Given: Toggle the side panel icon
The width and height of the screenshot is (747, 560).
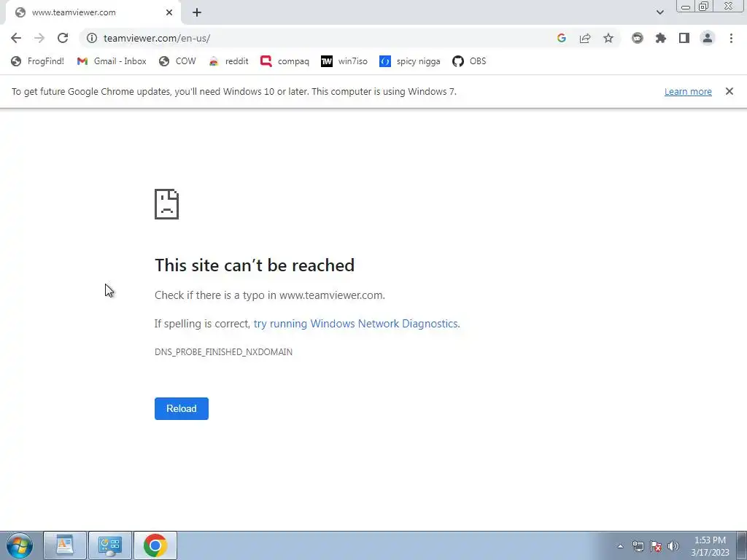Looking at the screenshot, I should click(x=684, y=38).
